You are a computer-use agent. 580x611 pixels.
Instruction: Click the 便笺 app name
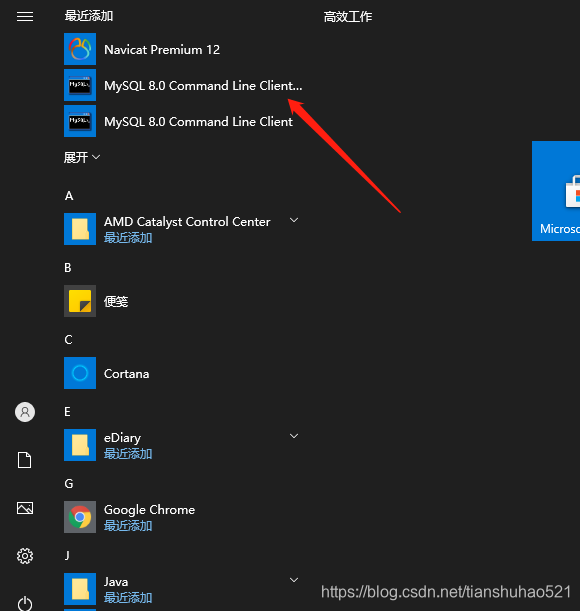pos(116,301)
